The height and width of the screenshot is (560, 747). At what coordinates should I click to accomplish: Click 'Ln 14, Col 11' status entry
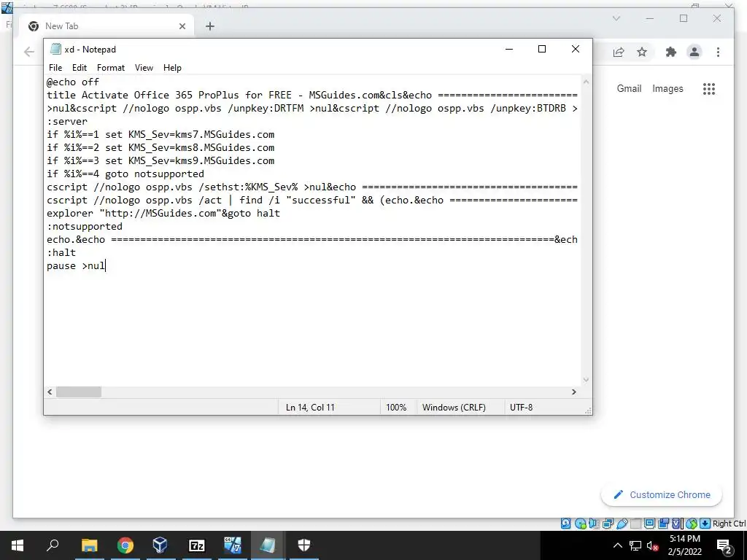310,408
